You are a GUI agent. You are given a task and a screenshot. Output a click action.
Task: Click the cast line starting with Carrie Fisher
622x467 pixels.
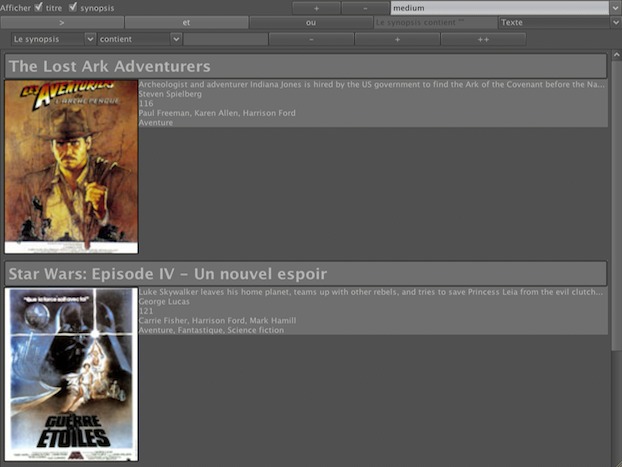(x=217, y=321)
